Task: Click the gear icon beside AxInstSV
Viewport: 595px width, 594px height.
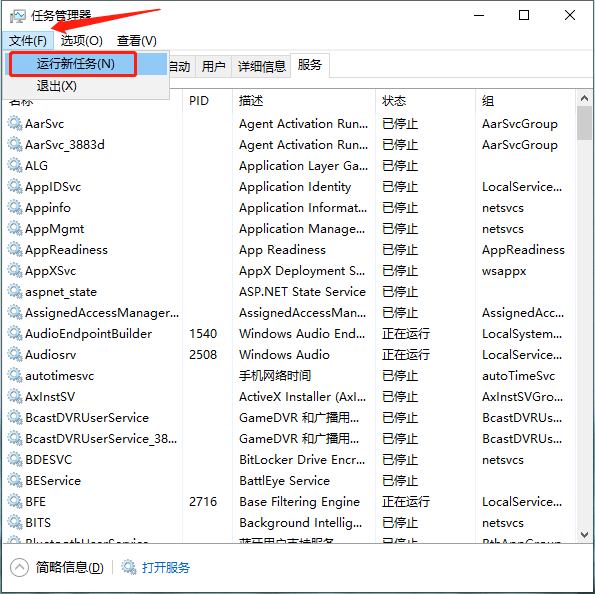Action: pyautogui.click(x=15, y=396)
